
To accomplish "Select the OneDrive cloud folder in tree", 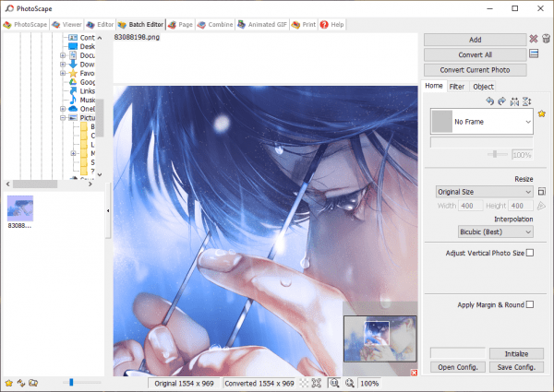I will [73, 109].
